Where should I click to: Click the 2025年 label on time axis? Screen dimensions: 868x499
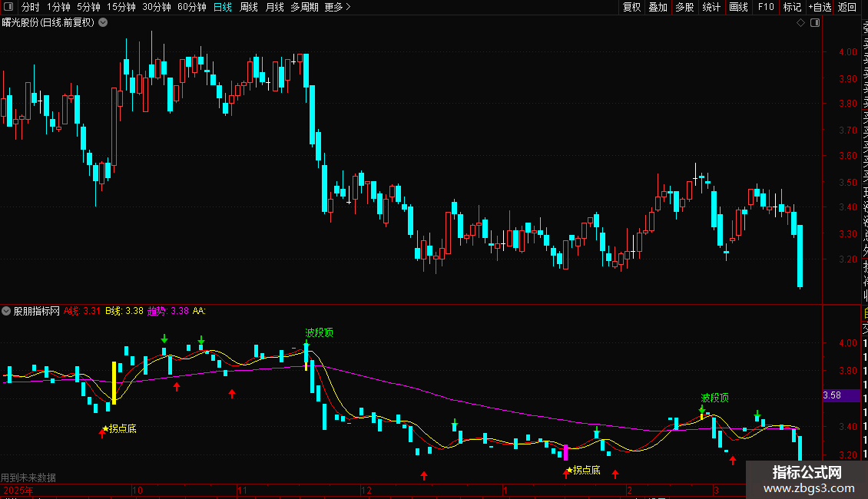coord(18,490)
